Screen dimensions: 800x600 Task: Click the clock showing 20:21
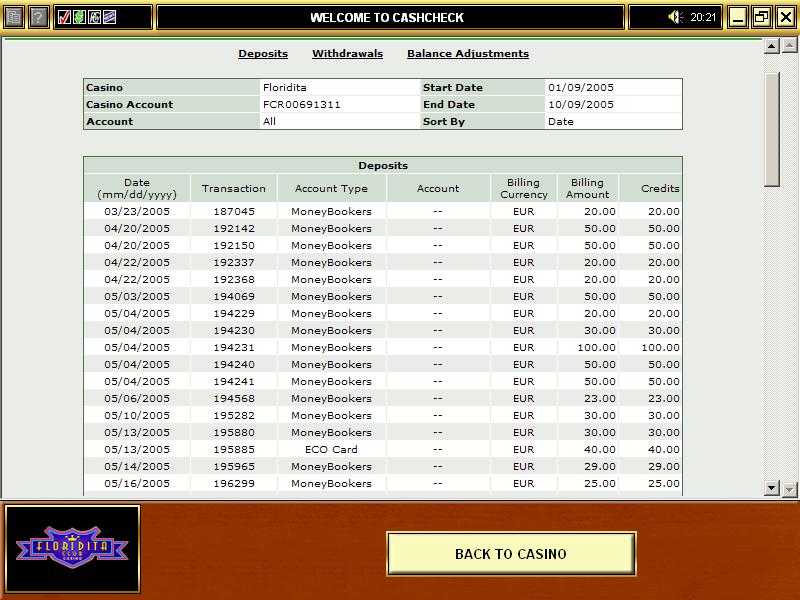704,17
